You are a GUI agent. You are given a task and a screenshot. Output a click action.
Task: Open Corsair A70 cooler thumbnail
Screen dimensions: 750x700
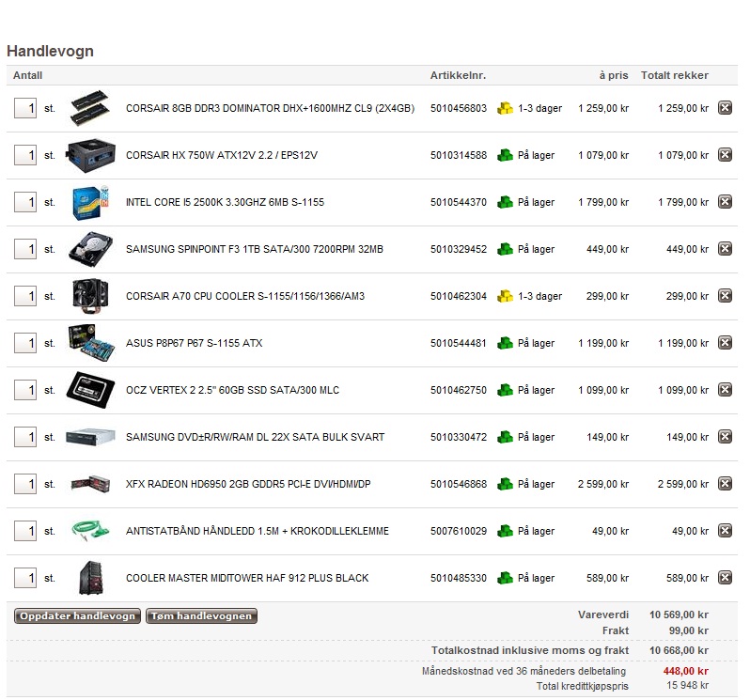(x=90, y=296)
